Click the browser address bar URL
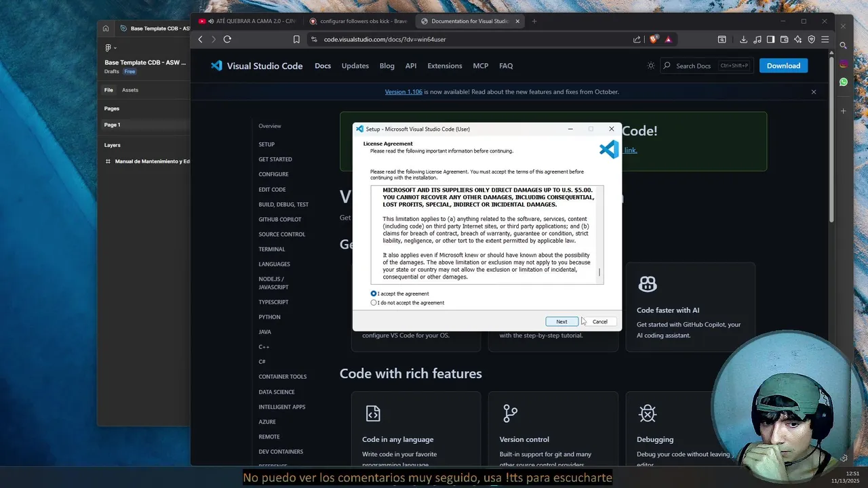This screenshot has width=868, height=488. tap(384, 39)
